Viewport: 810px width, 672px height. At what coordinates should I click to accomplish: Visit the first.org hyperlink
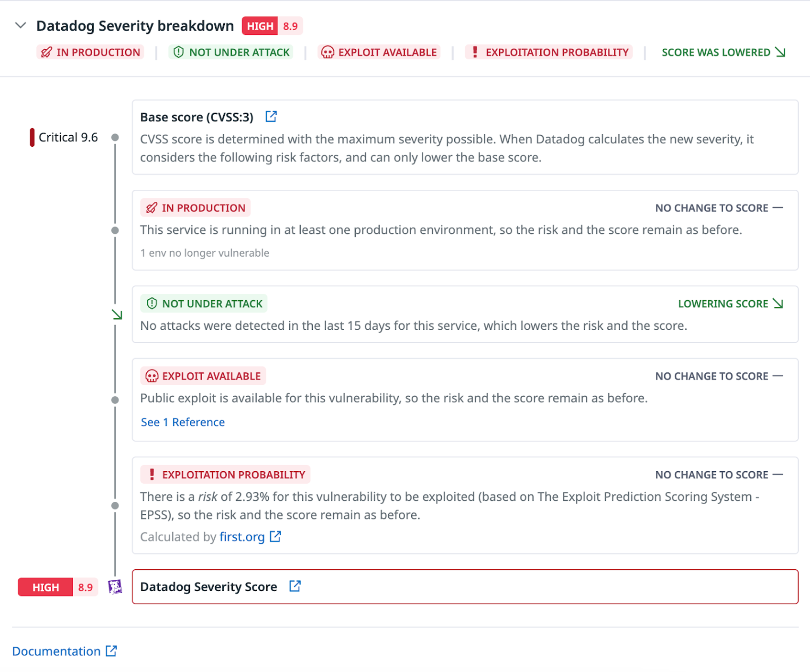(241, 537)
